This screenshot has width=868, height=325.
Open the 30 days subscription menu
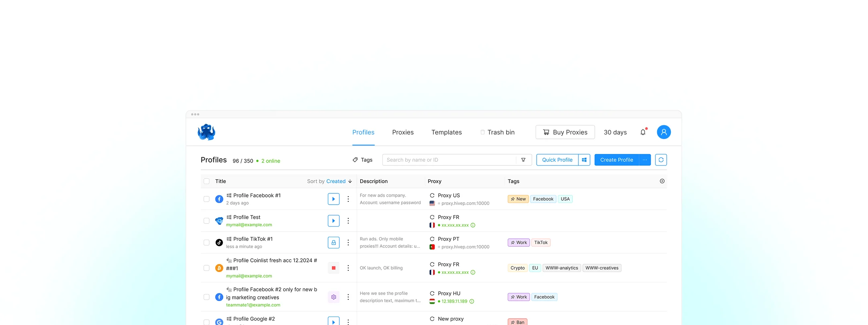615,132
